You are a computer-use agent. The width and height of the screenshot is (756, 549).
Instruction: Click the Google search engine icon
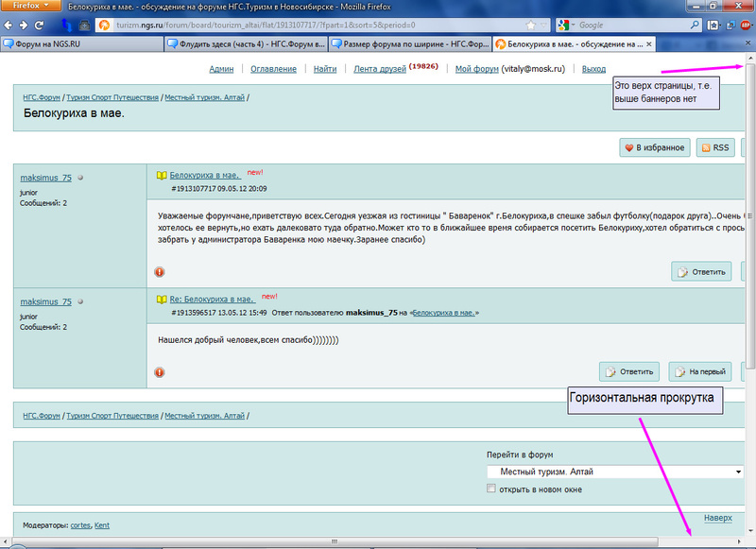tap(564, 25)
